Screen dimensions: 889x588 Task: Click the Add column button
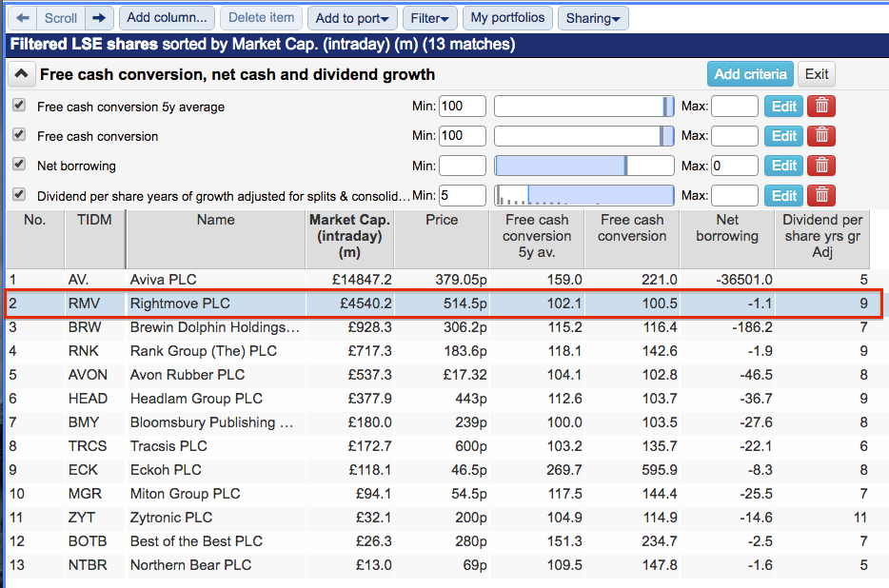coord(167,18)
